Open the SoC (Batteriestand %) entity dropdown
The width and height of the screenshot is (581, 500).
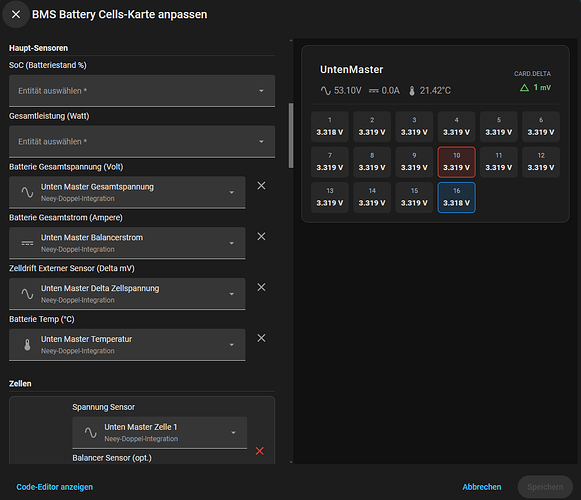click(x=142, y=91)
